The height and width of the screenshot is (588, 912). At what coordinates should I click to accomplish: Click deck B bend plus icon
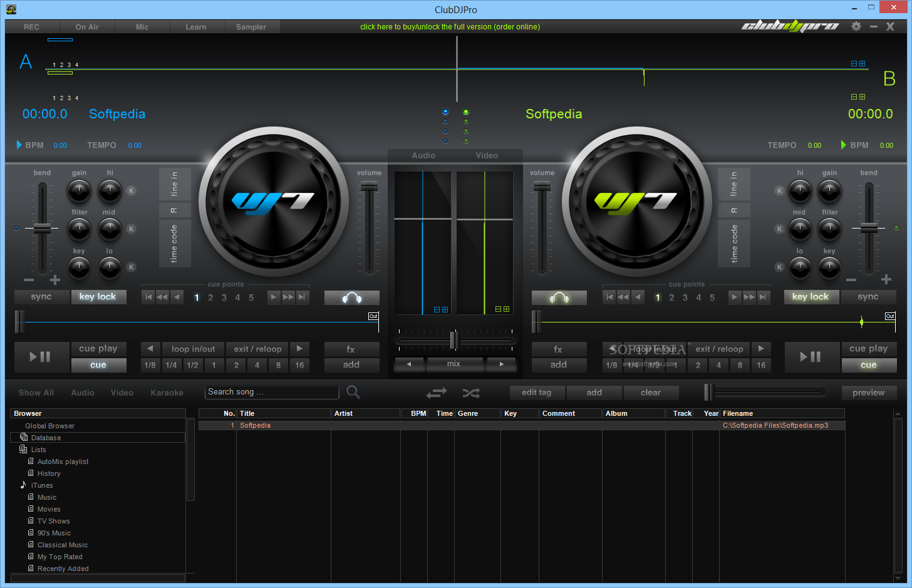(886, 279)
